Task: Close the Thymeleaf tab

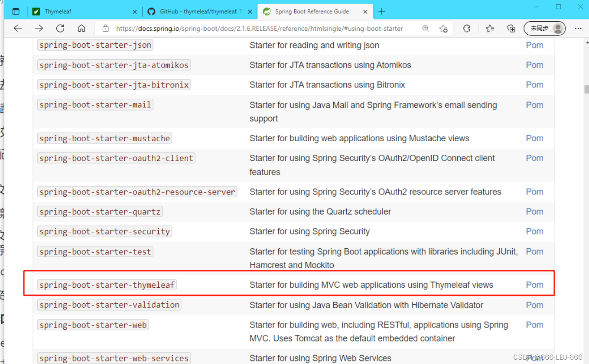Action: (134, 12)
